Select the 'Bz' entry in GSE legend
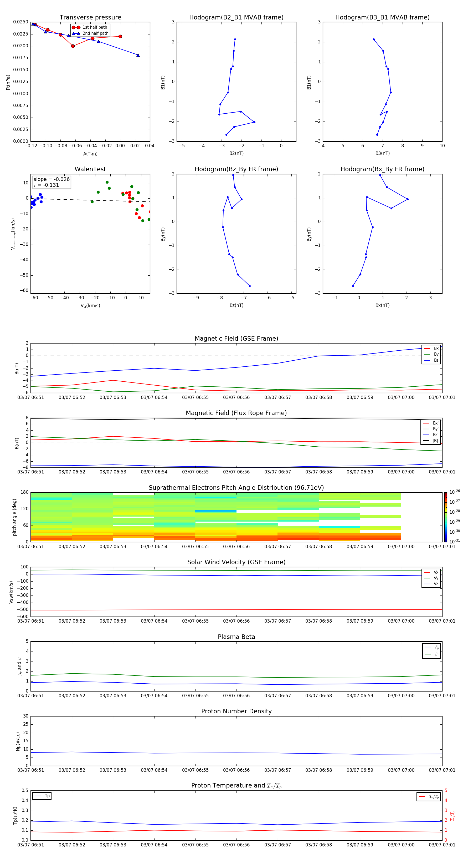The width and height of the screenshot is (473, 868). (431, 360)
